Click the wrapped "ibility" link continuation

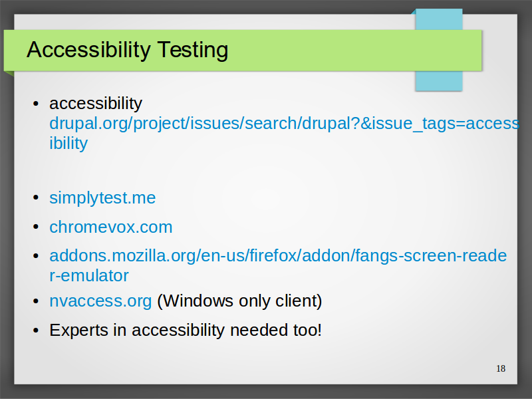(x=68, y=143)
